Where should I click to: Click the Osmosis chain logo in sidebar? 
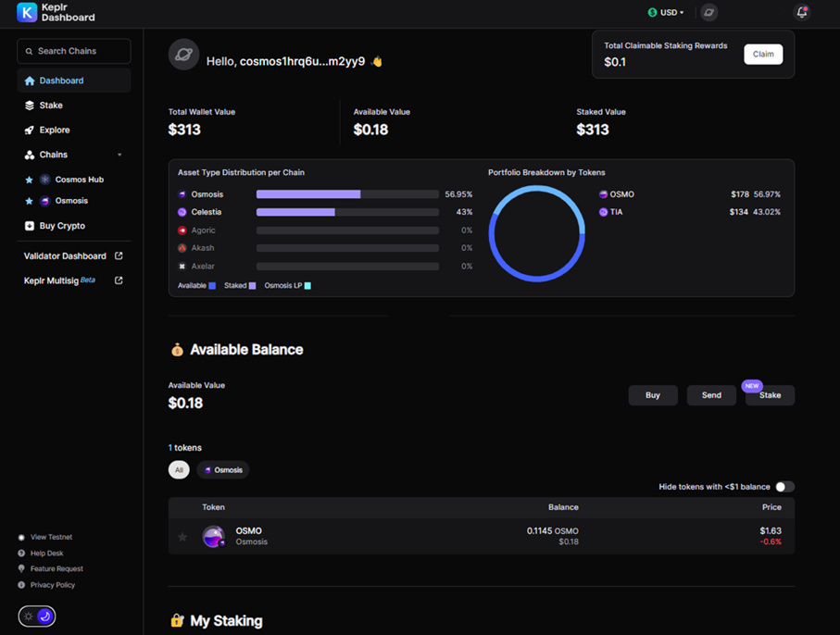(45, 201)
